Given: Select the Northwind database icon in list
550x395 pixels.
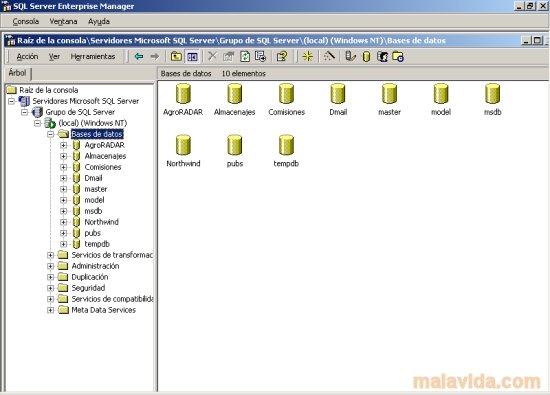Looking at the screenshot, I should pos(183,145).
